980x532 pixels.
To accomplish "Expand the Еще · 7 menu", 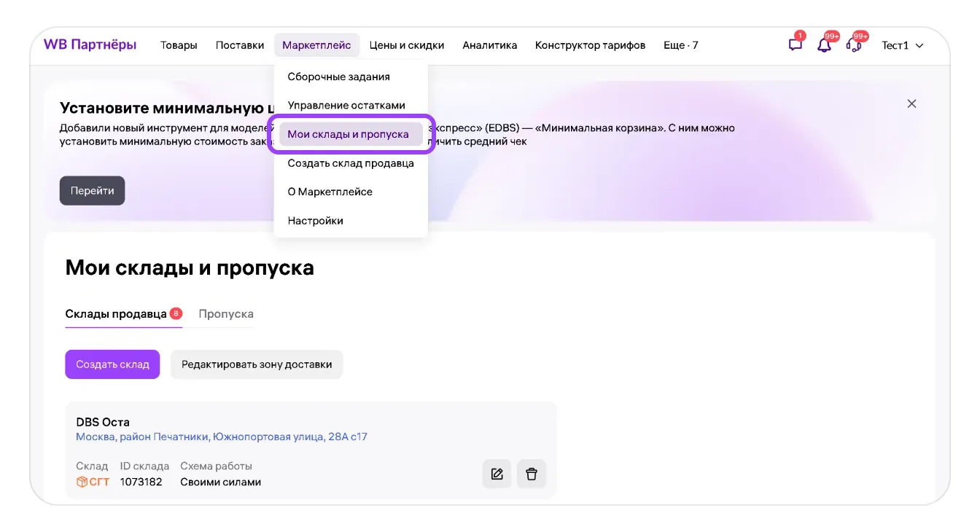I will click(x=680, y=45).
